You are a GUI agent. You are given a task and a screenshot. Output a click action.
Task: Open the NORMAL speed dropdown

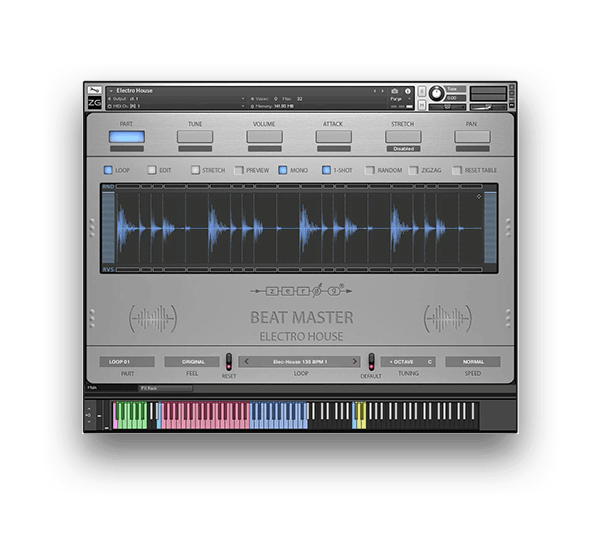click(472, 361)
